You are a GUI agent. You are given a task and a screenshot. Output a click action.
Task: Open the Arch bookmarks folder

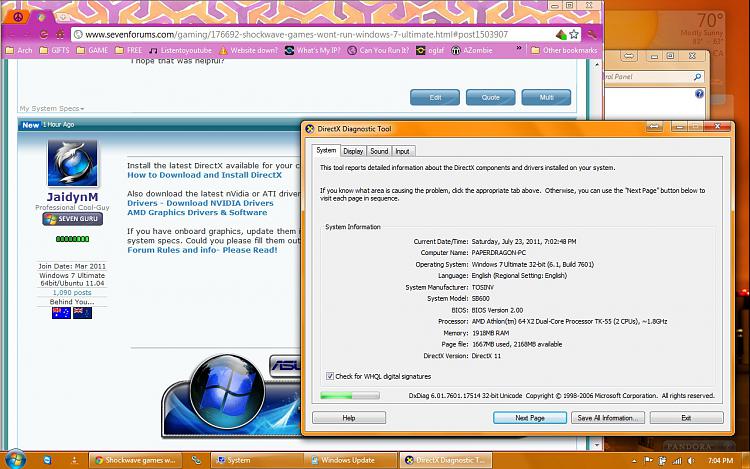click(x=19, y=50)
